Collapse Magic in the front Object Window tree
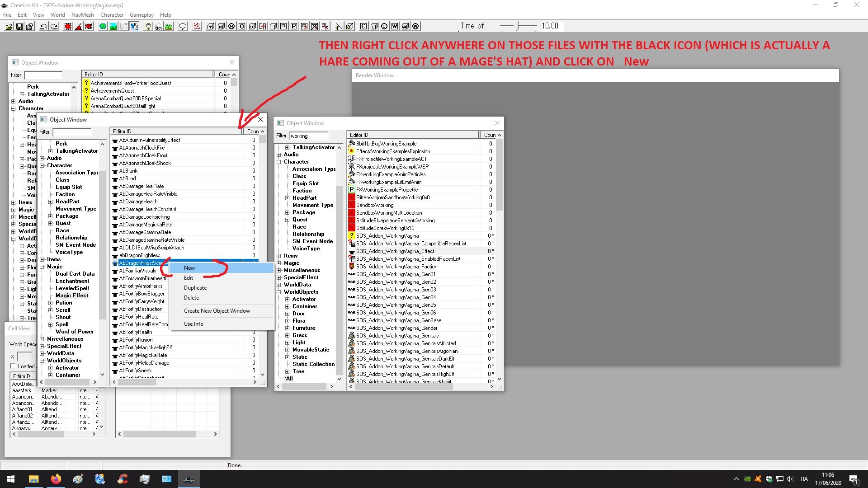The height and width of the screenshot is (488, 868). (x=42, y=267)
